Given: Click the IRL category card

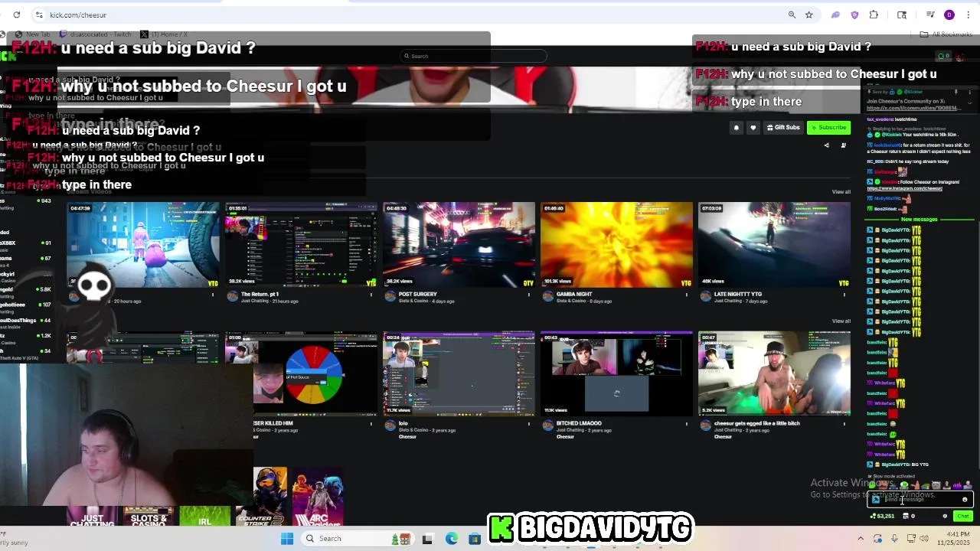Looking at the screenshot, I should click(x=204, y=517).
